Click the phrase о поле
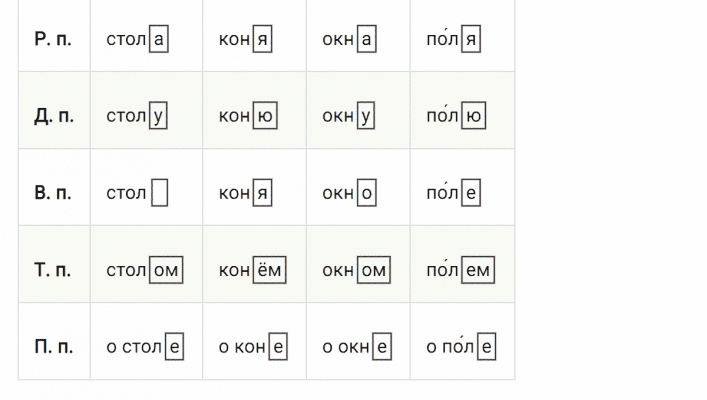The width and height of the screenshot is (707, 400). [x=461, y=347]
